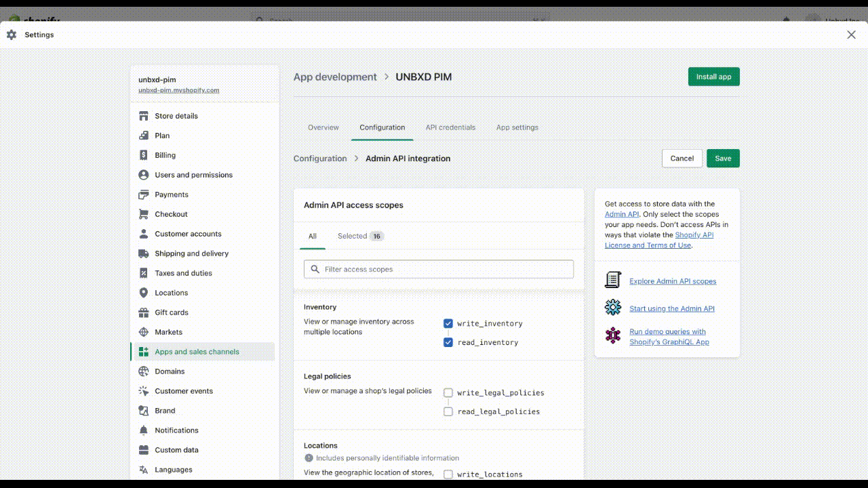
Task: Click the Install app button
Action: 714,77
